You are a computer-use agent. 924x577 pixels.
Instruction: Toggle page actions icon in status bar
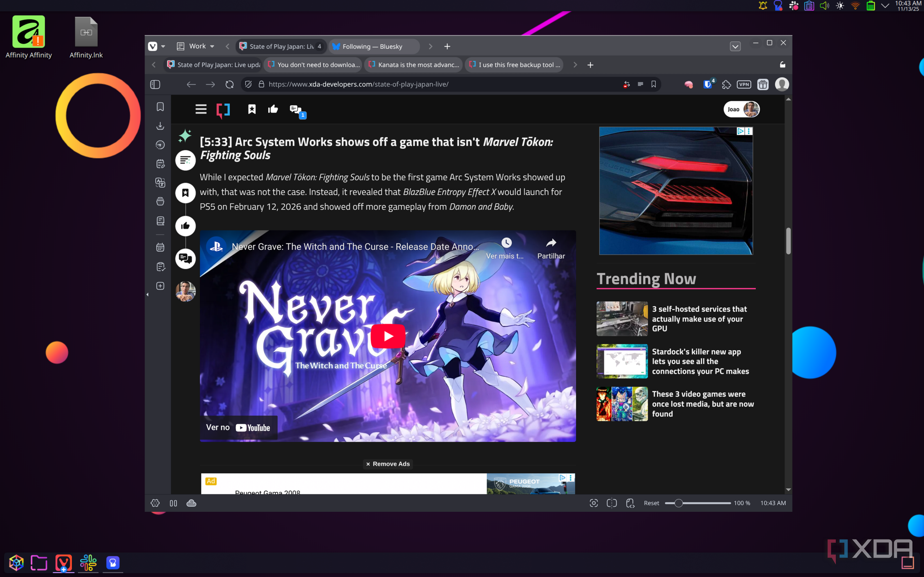click(630, 503)
